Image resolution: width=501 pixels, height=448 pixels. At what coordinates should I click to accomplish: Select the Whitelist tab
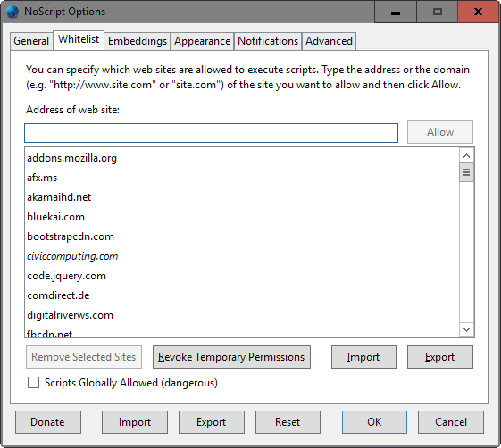click(79, 40)
